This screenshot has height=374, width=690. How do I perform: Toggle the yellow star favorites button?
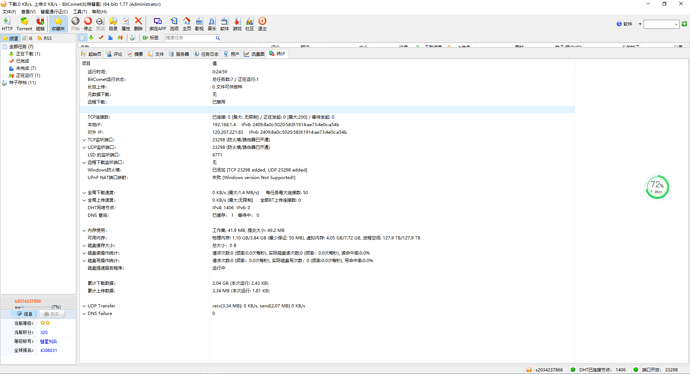coord(58,24)
